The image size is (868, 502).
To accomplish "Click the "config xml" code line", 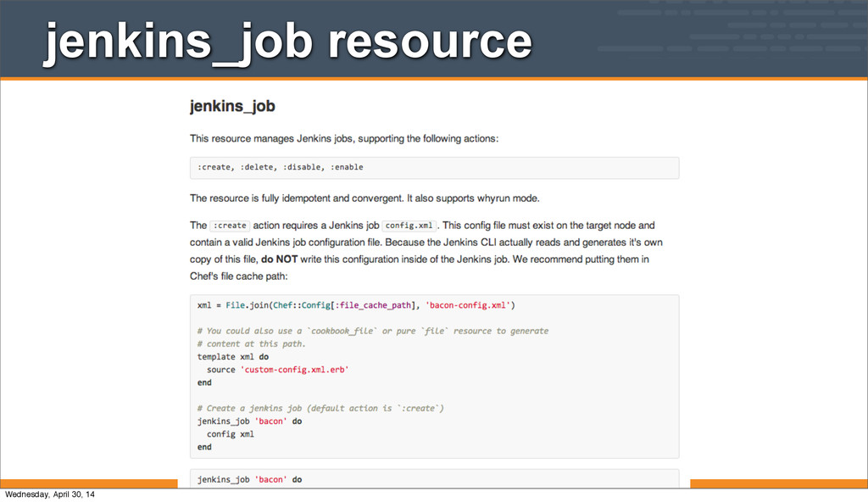I will point(230,433).
